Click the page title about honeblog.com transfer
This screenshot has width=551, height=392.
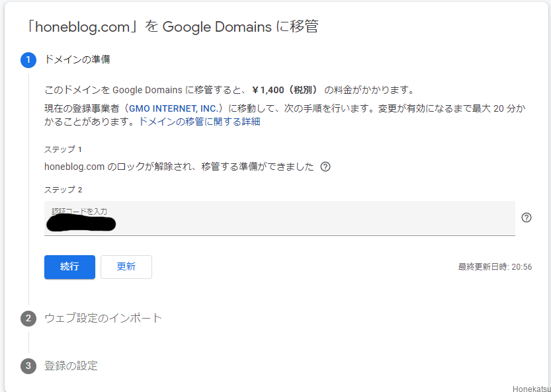point(171,26)
